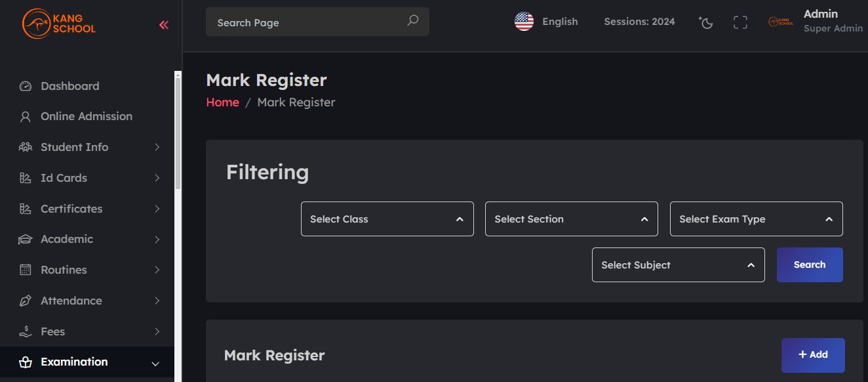Image resolution: width=868 pixels, height=382 pixels.
Task: Open the Select Exam Type dropdown
Action: point(757,219)
